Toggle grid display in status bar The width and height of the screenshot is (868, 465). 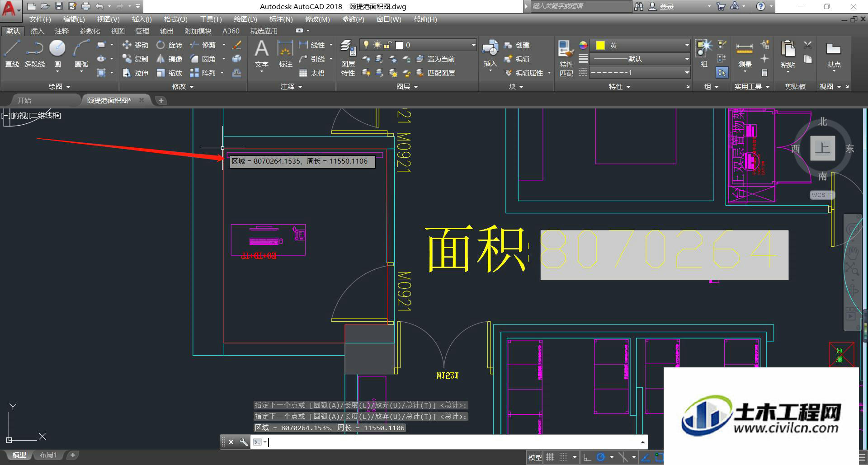click(550, 457)
